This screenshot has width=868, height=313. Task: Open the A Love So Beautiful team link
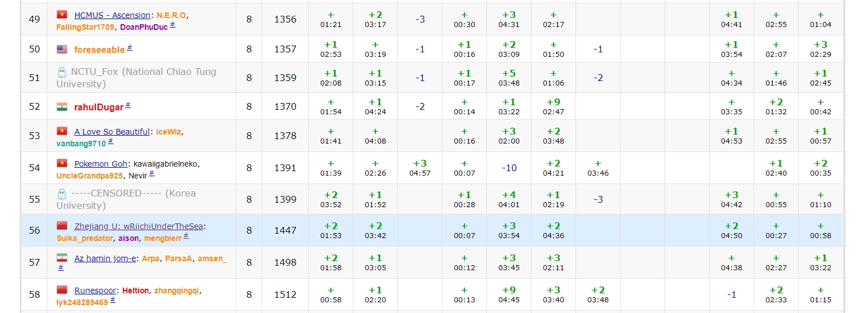click(x=112, y=132)
